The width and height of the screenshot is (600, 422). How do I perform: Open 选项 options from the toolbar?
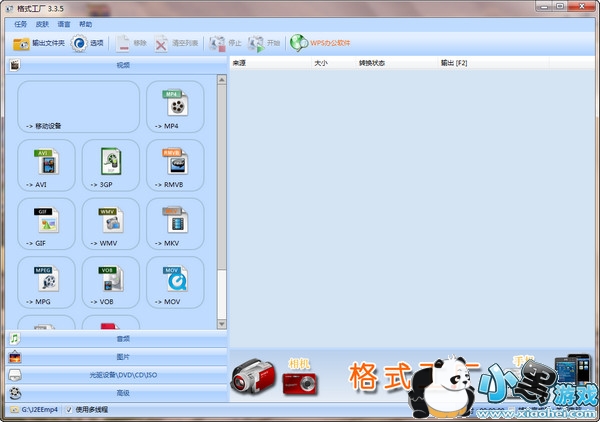pyautogui.click(x=87, y=44)
